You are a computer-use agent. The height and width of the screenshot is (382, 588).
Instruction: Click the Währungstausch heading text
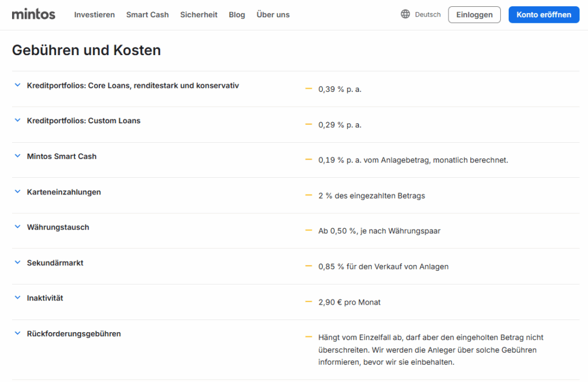click(x=58, y=227)
